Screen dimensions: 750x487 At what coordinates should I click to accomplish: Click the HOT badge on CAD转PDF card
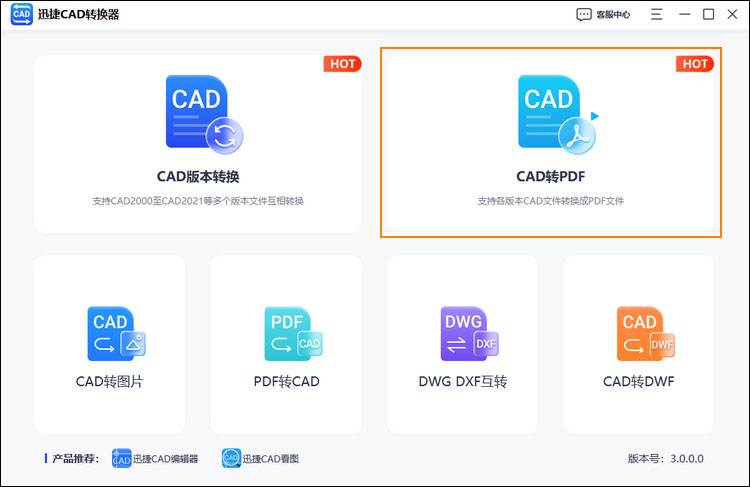(x=695, y=64)
